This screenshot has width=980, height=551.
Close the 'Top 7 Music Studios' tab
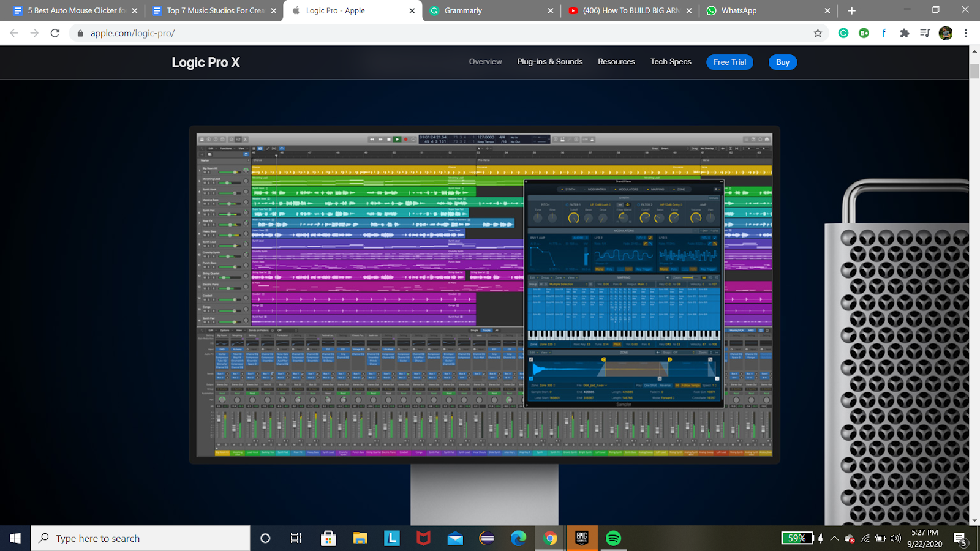(x=274, y=10)
